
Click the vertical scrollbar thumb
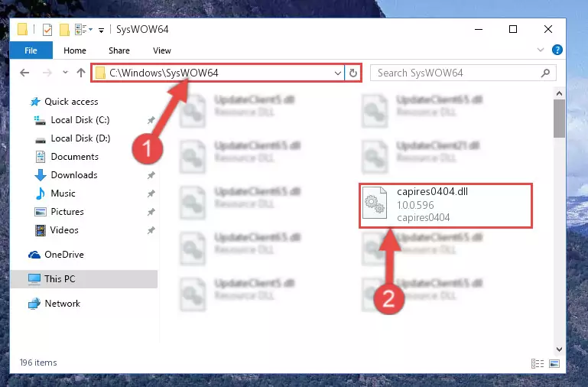(559, 119)
